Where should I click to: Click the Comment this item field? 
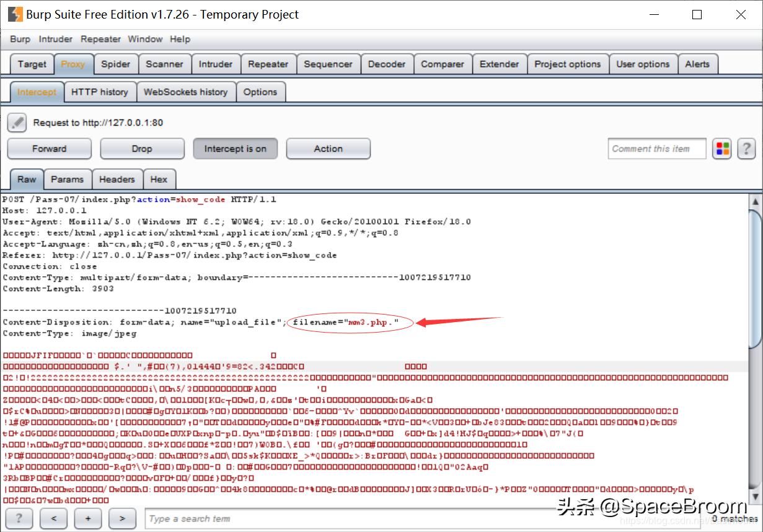pyautogui.click(x=657, y=149)
